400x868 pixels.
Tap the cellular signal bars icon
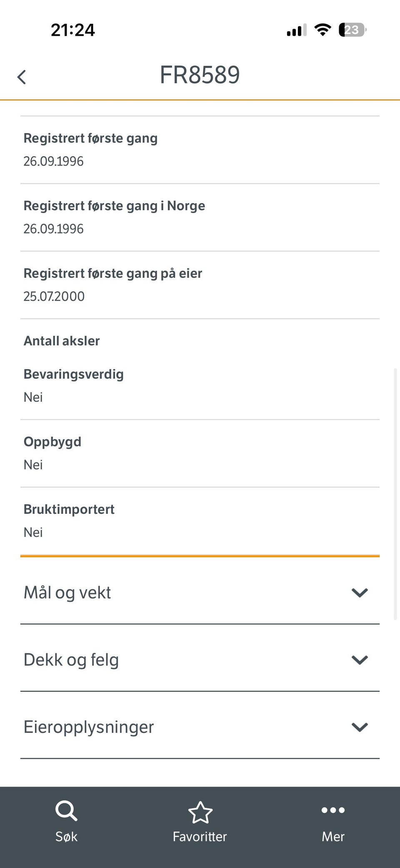(296, 30)
